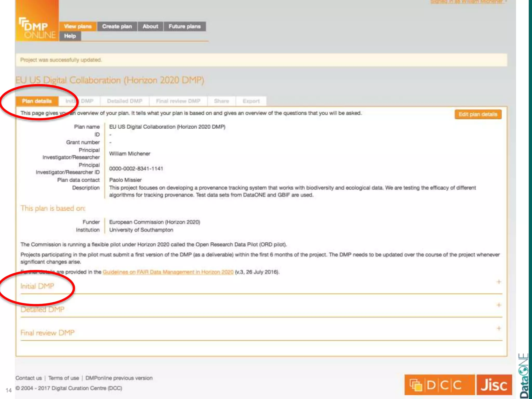Go to the About page
This screenshot has height=399, width=532.
pyautogui.click(x=150, y=26)
